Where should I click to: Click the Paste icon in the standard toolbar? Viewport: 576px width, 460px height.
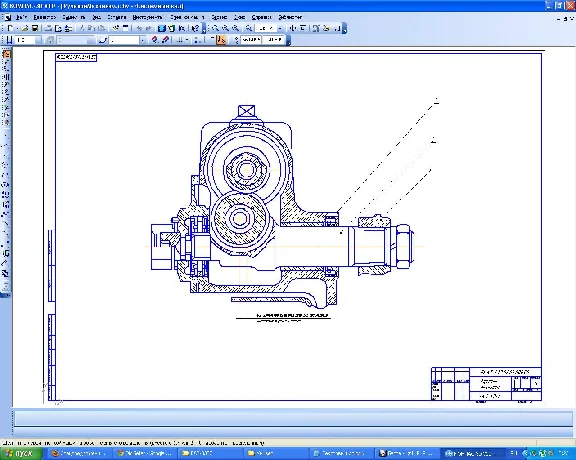(101, 28)
